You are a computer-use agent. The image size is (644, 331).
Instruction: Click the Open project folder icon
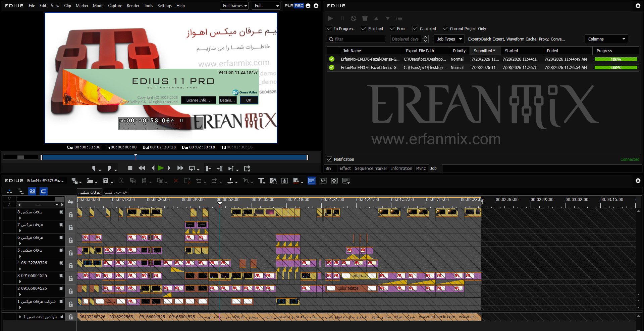[x=90, y=181]
